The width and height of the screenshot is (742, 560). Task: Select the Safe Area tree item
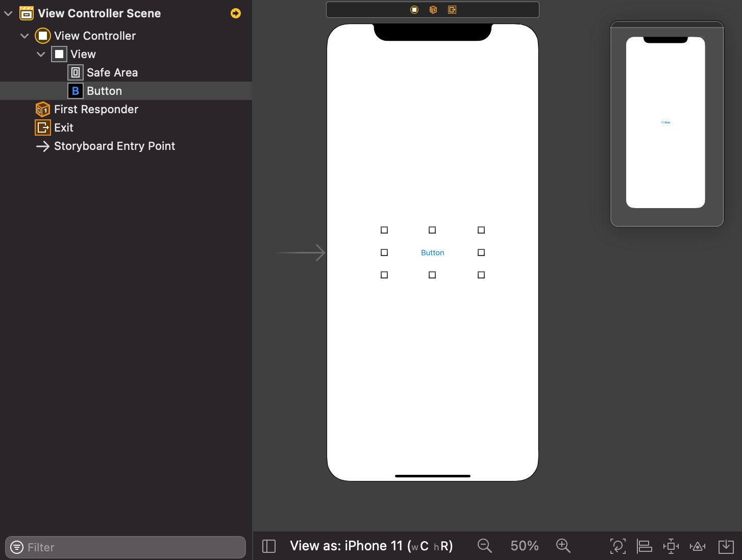pyautogui.click(x=112, y=72)
